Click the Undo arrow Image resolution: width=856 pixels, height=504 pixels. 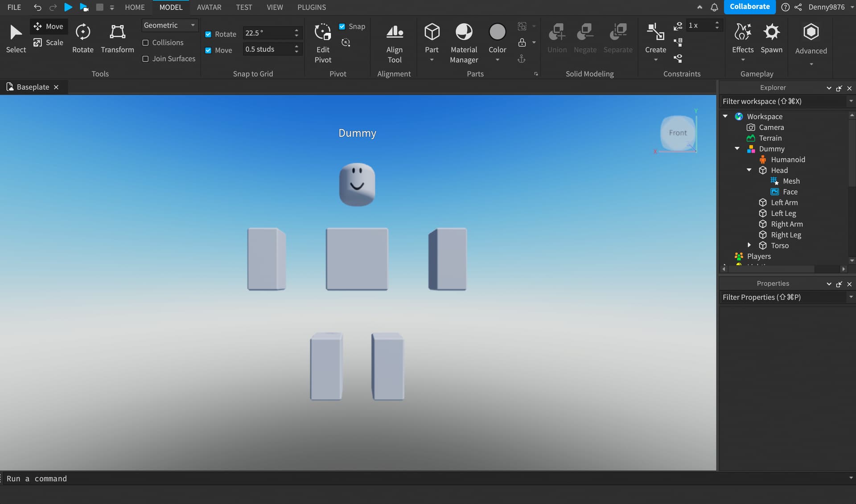37,7
